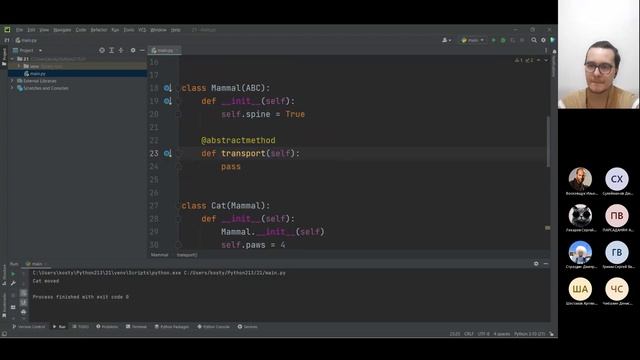
Task: Open Project panel gear options
Action: 133,50
